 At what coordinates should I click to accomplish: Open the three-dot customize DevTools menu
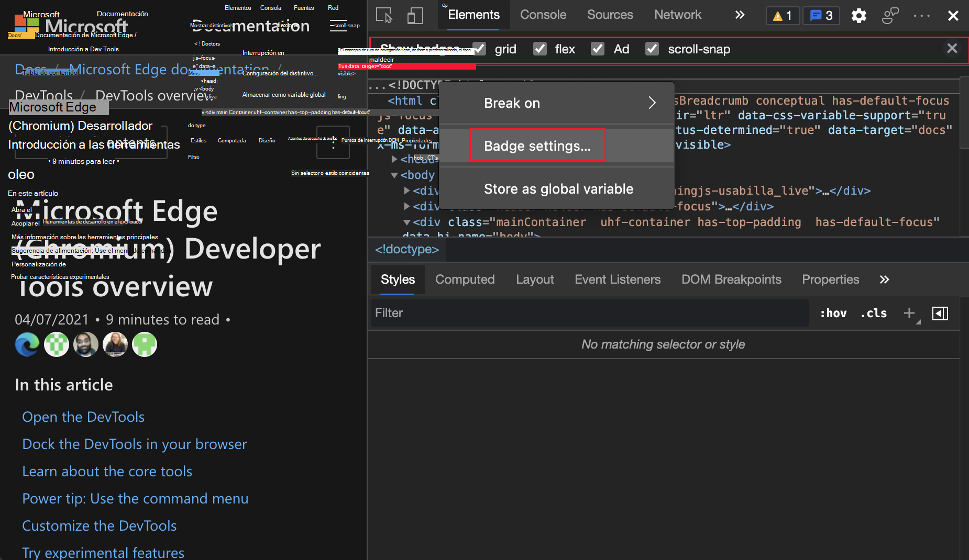(x=921, y=16)
